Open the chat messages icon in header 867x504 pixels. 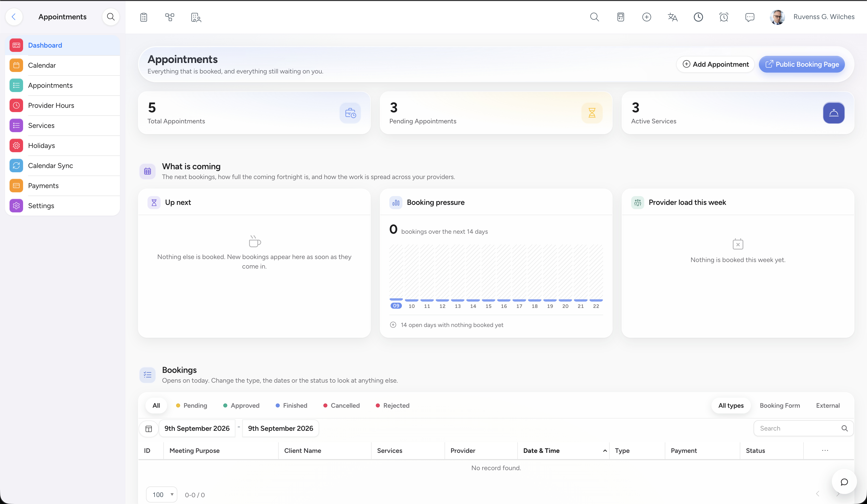750,17
